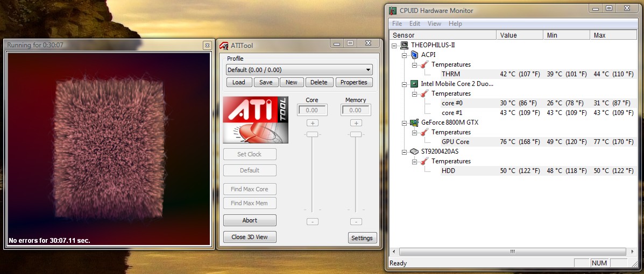
Task: Click the Intel Mobile Core 2 Duo chip icon
Action: point(414,84)
